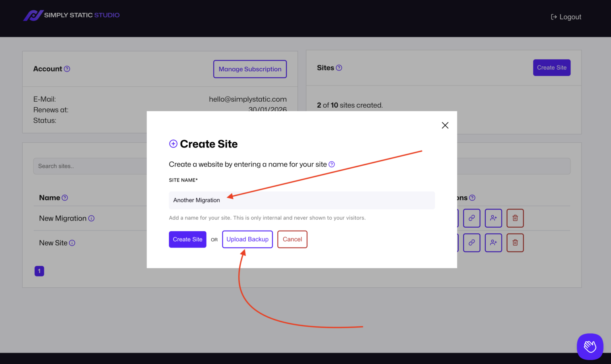The height and width of the screenshot is (364, 611).
Task: Show info for New Site
Action: pyautogui.click(x=72, y=243)
